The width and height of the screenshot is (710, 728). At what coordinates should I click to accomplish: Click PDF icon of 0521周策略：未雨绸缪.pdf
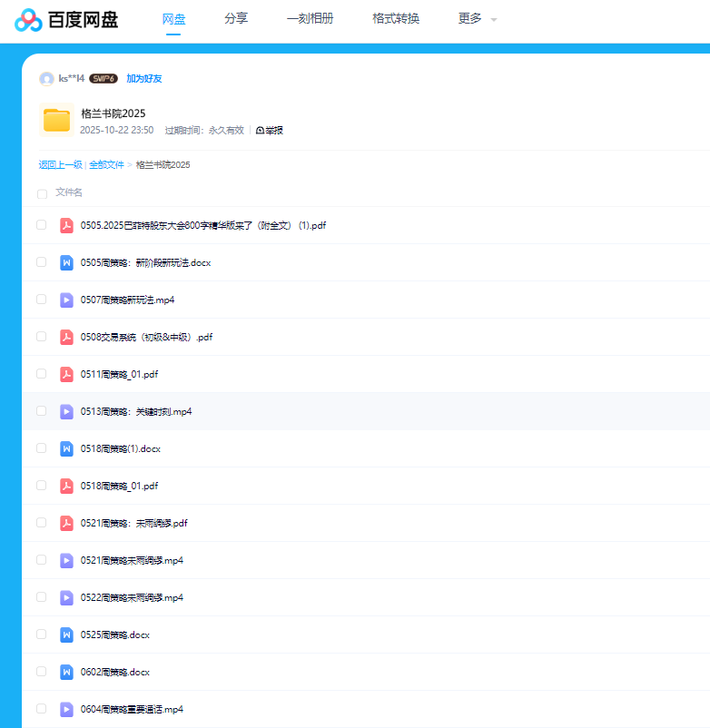pos(66,523)
